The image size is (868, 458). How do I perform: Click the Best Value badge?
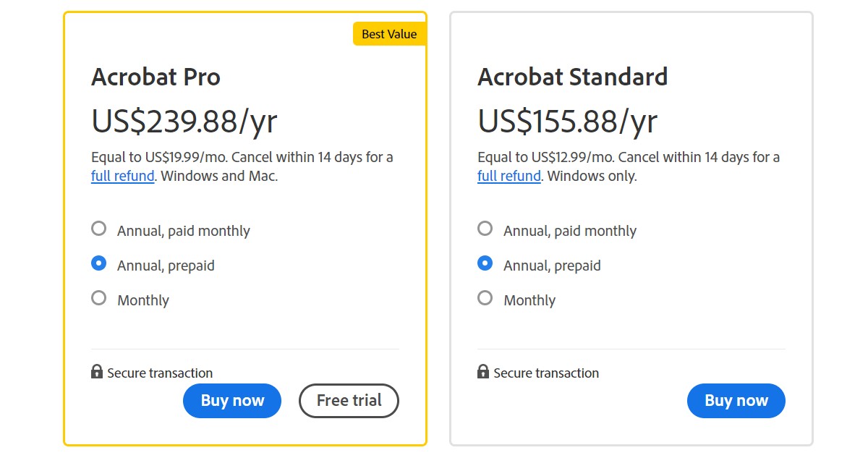389,33
